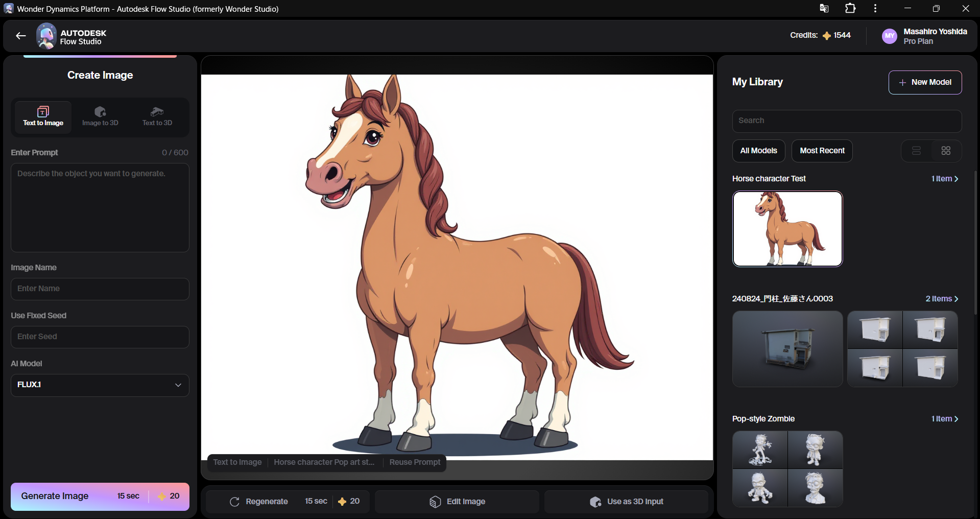Switch library to grid view

coord(946,151)
